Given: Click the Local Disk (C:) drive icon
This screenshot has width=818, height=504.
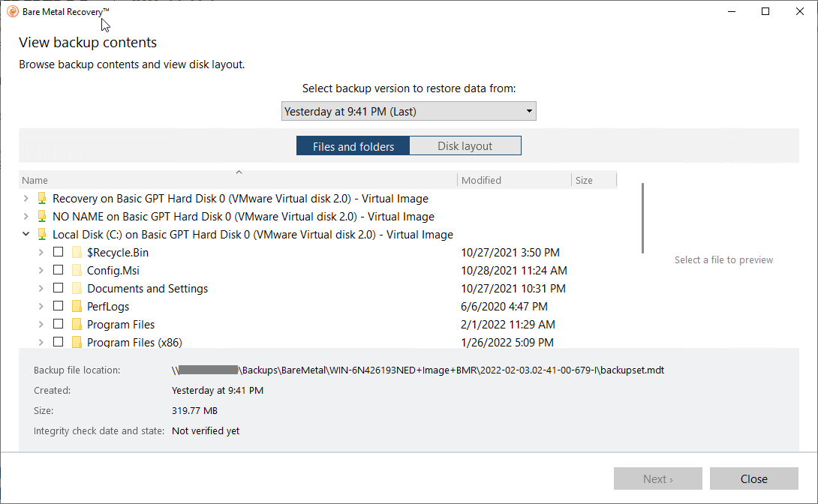Looking at the screenshot, I should (42, 235).
